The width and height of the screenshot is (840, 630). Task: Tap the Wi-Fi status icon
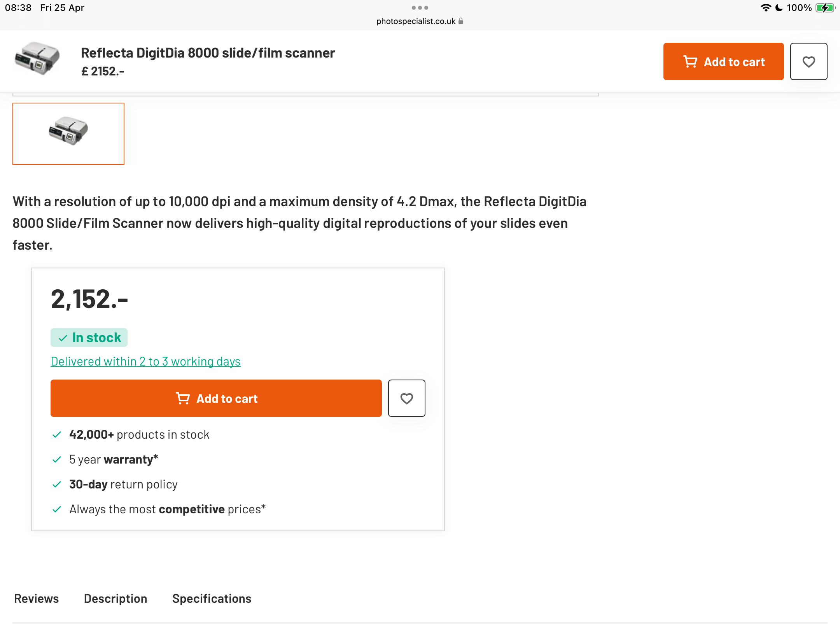[x=766, y=8]
